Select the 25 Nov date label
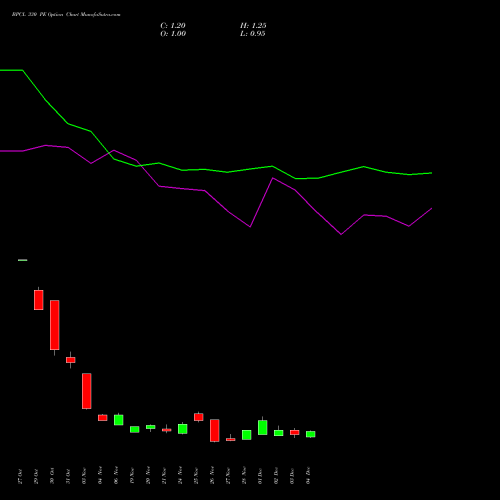The width and height of the screenshot is (500, 500). [x=196, y=476]
